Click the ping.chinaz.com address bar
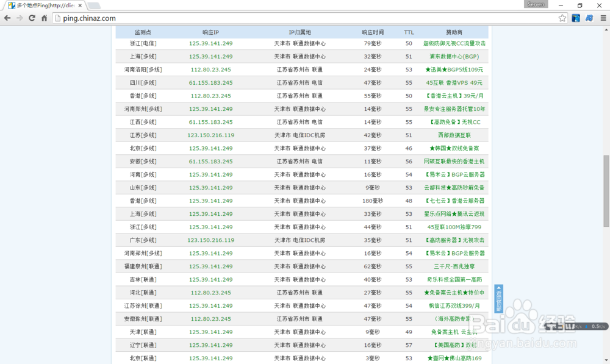610x364 pixels. (x=305, y=18)
